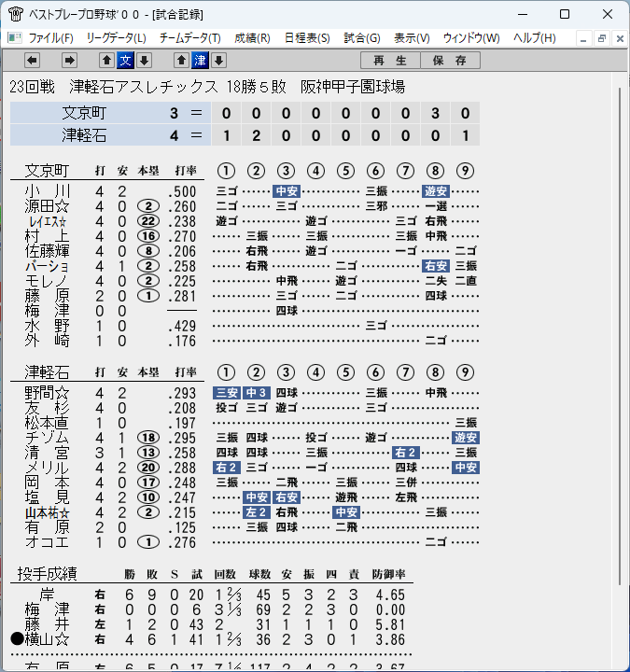The width and height of the screenshot is (630, 672).
Task: Open the 成績(R) menu
Action: click(x=252, y=38)
